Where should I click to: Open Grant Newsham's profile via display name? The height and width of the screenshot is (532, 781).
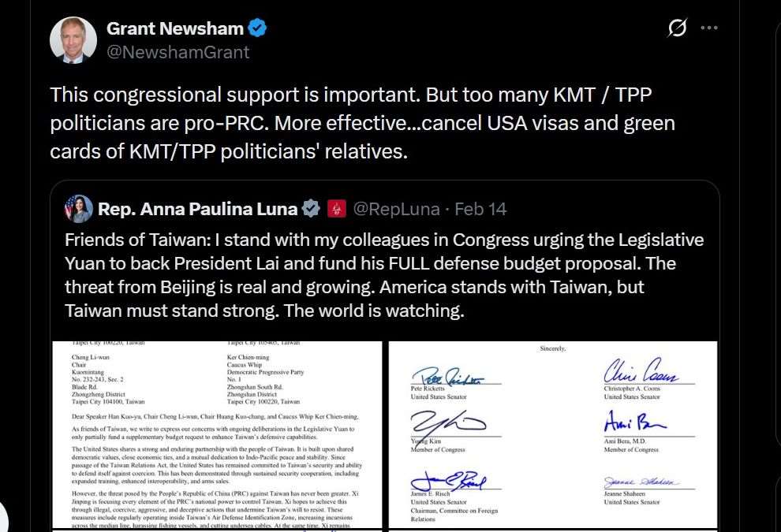point(174,29)
